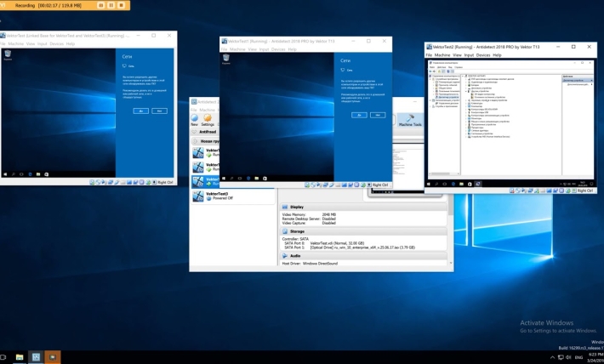Screen dimensions: 604x364
Task: Open the guest Start button in VektorTest2
Action: tap(429, 184)
